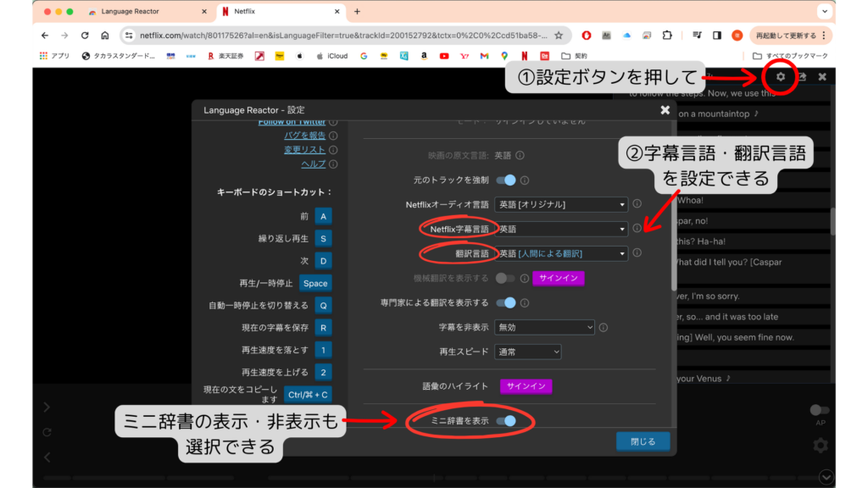Image resolution: width=868 pixels, height=488 pixels.
Task: Open 字幕を非表示 dropdown
Action: [x=544, y=328]
